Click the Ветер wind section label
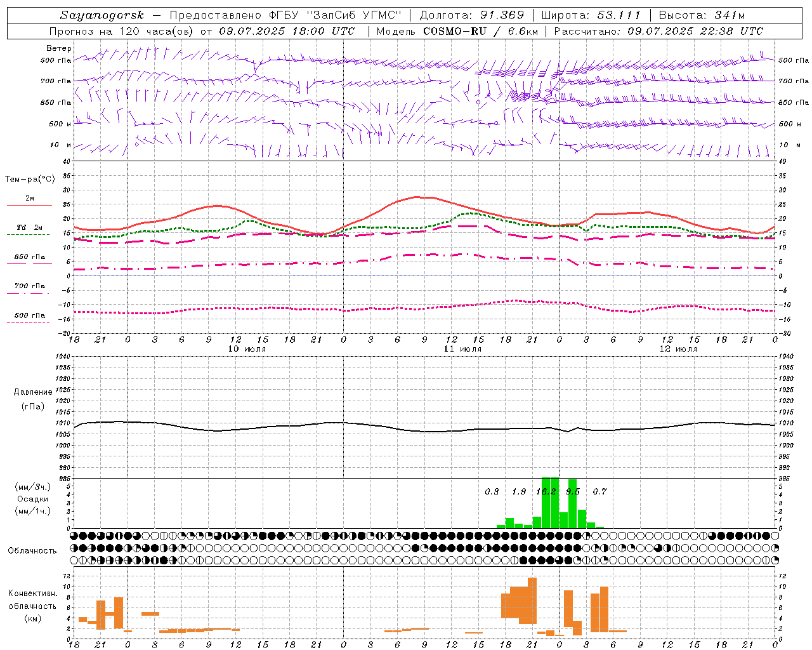Image resolution: width=812 pixels, height=650 pixels. (x=59, y=48)
